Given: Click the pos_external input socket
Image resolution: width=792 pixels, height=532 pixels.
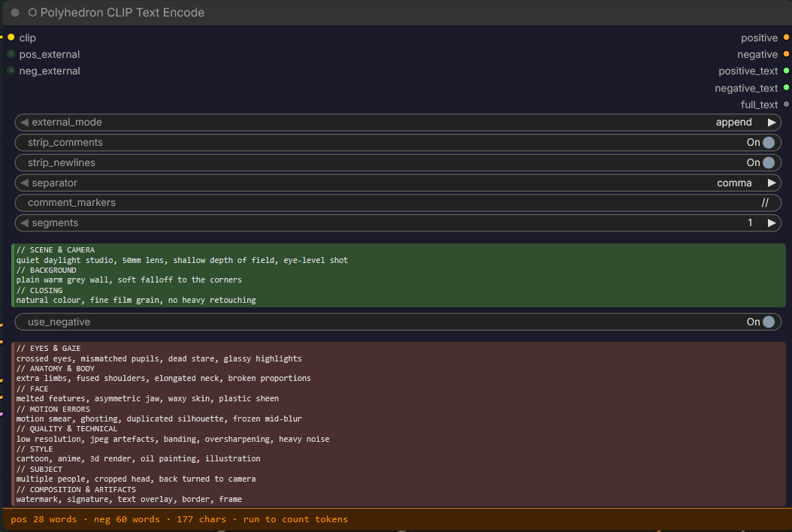Looking at the screenshot, I should coord(11,54).
